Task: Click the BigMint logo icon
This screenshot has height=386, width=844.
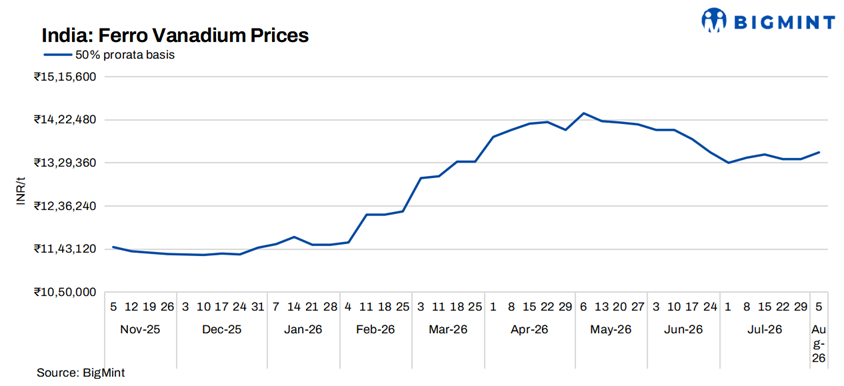Action: click(x=714, y=20)
